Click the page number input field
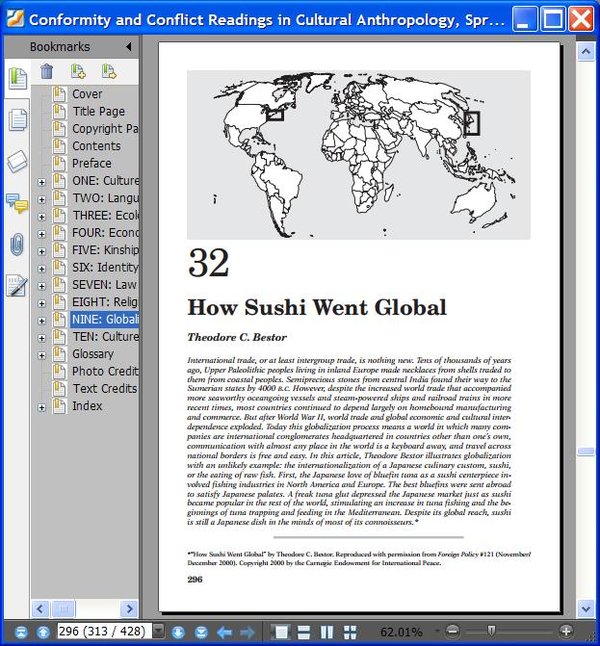The width and height of the screenshot is (600, 646). click(x=105, y=631)
